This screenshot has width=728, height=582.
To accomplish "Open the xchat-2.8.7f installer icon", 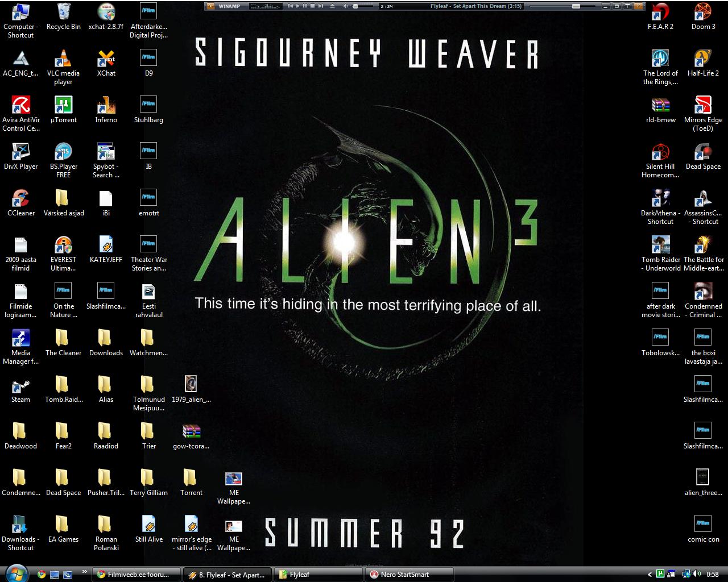I will tap(106, 16).
